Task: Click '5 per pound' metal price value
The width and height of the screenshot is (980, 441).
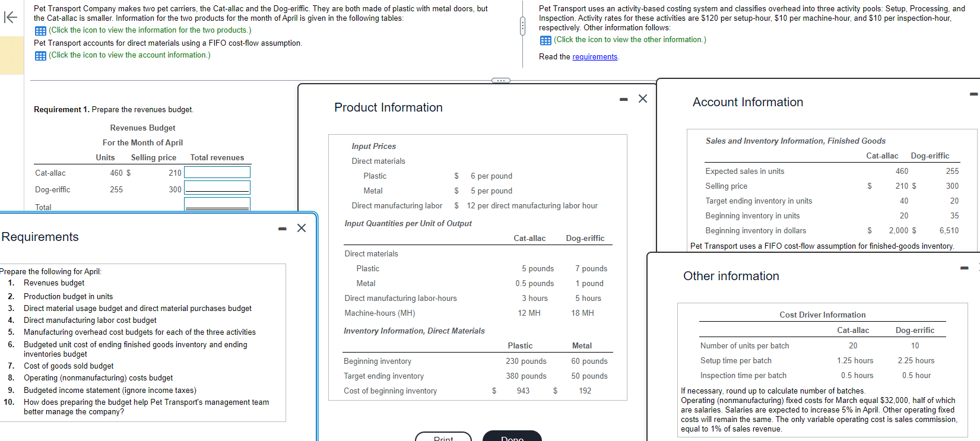Action: (491, 191)
